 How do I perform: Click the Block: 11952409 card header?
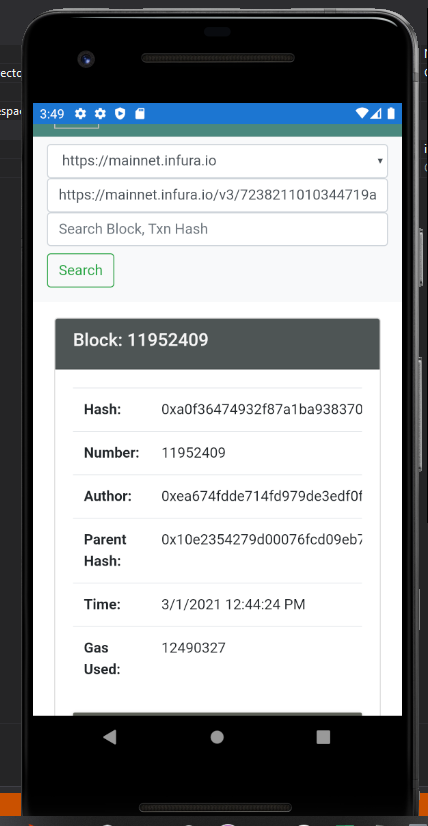coord(217,343)
